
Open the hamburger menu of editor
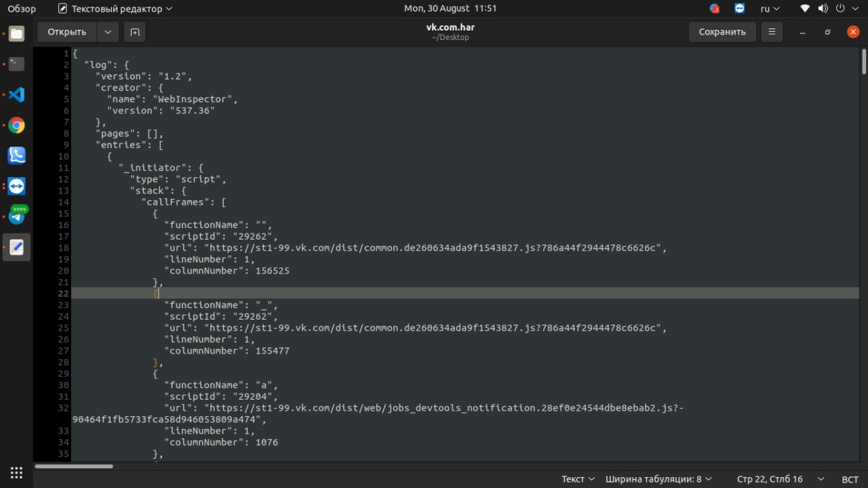(772, 32)
